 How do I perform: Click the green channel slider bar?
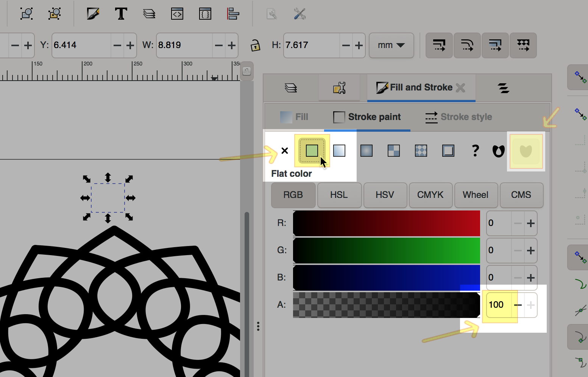(386, 250)
